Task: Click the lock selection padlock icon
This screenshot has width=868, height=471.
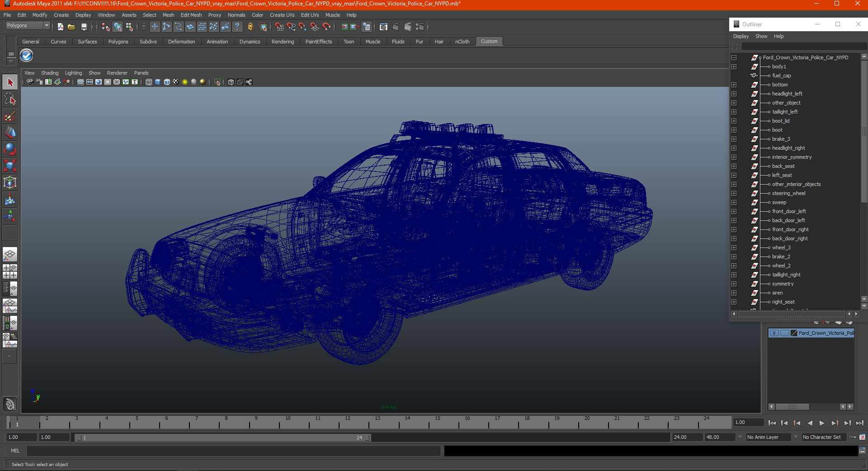Action: click(x=250, y=27)
